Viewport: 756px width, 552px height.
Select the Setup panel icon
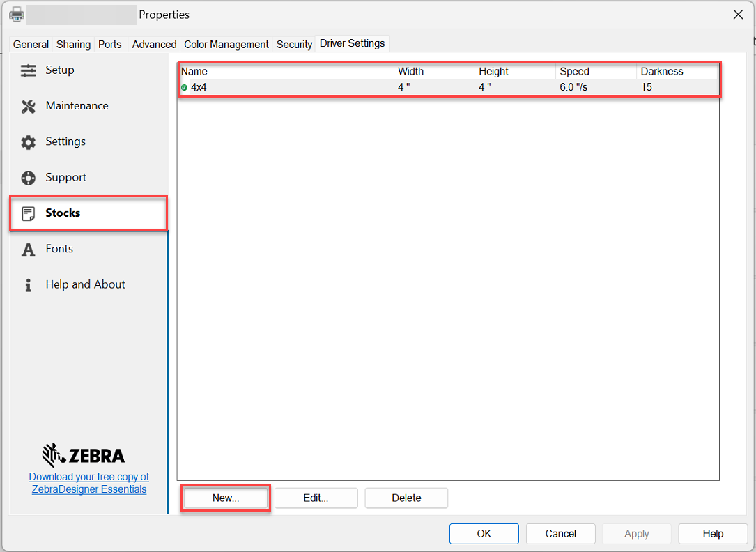[27, 70]
